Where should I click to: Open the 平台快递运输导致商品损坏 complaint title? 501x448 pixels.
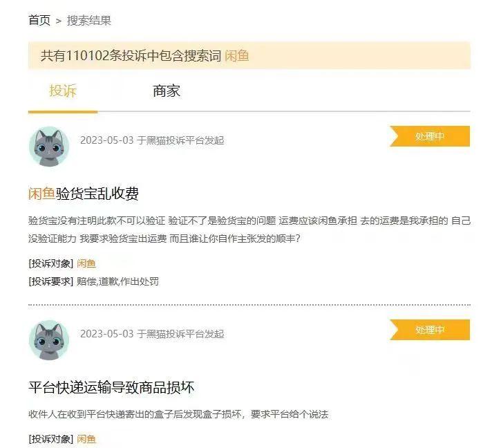click(x=111, y=387)
